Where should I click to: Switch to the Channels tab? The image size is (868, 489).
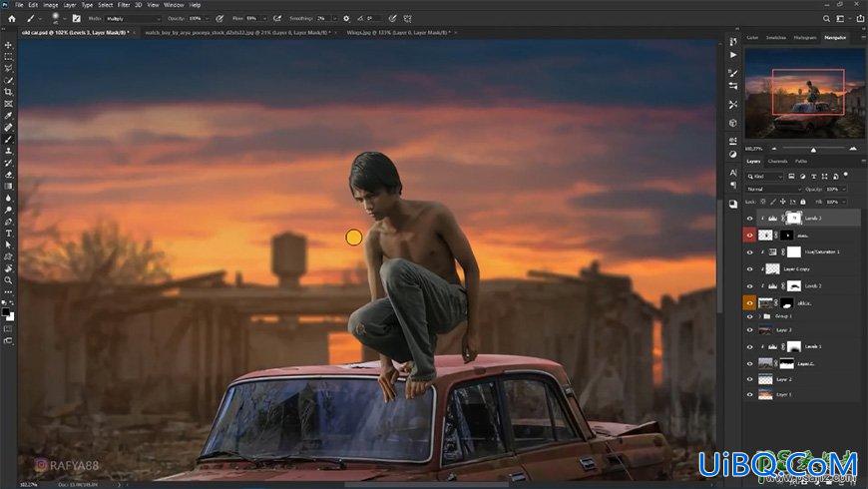pyautogui.click(x=777, y=161)
